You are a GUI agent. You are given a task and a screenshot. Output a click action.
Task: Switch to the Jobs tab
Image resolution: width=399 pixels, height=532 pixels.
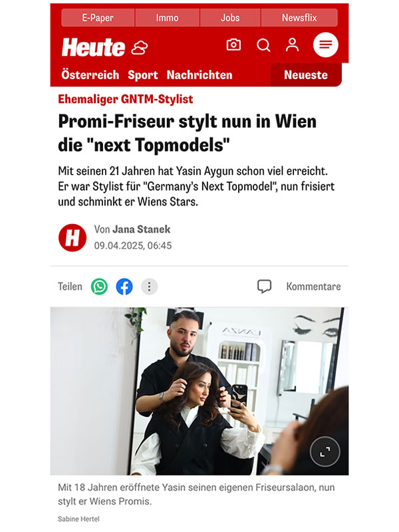tap(230, 18)
